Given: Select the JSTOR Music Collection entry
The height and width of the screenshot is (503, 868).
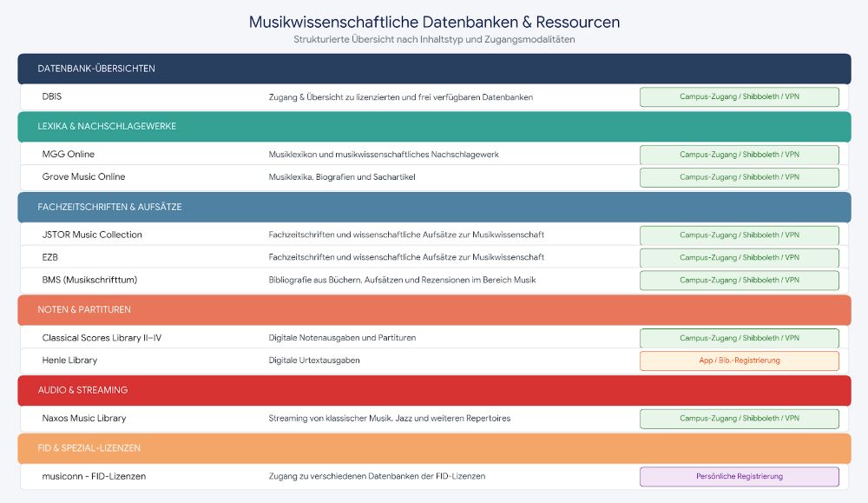Looking at the screenshot, I should point(92,235).
